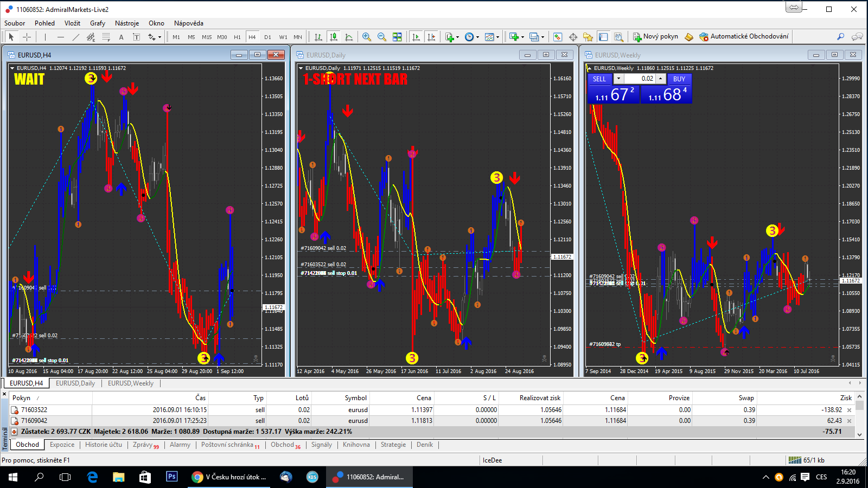The width and height of the screenshot is (868, 488).
Task: Select H4 timeframe
Action: coord(252,37)
